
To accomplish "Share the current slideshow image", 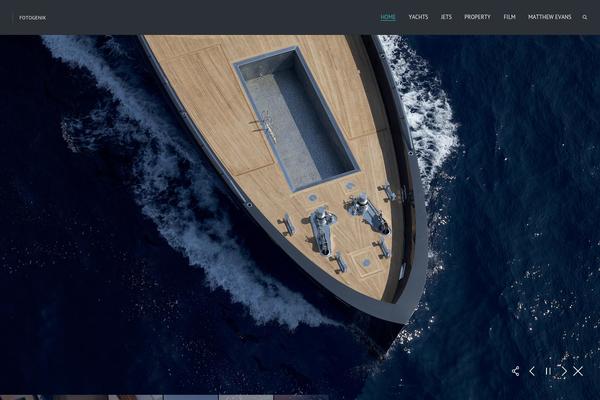I will pos(515,371).
